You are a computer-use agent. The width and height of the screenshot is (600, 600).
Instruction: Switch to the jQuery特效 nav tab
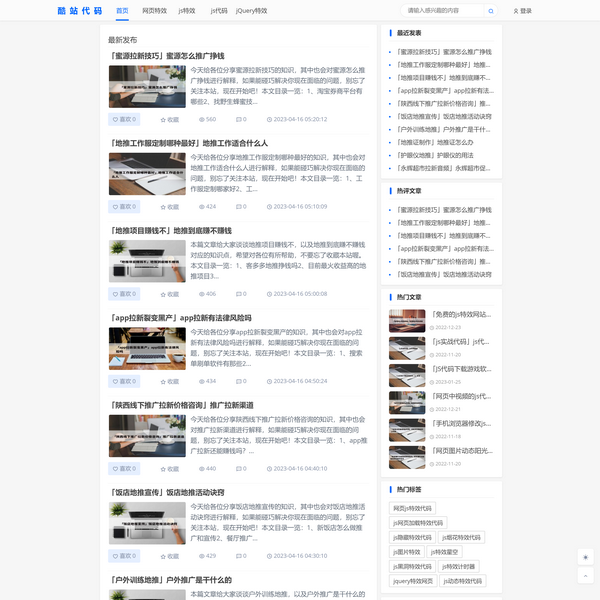click(251, 11)
